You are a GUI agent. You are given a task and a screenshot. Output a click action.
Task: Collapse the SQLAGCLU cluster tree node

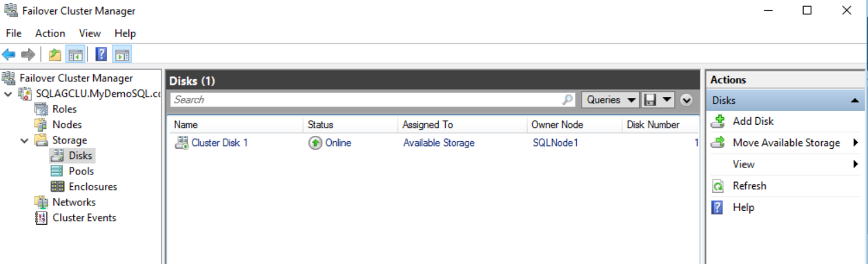(x=8, y=94)
